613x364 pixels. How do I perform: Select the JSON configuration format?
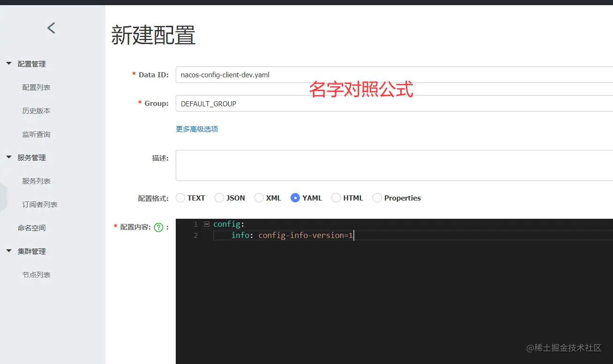(x=219, y=198)
